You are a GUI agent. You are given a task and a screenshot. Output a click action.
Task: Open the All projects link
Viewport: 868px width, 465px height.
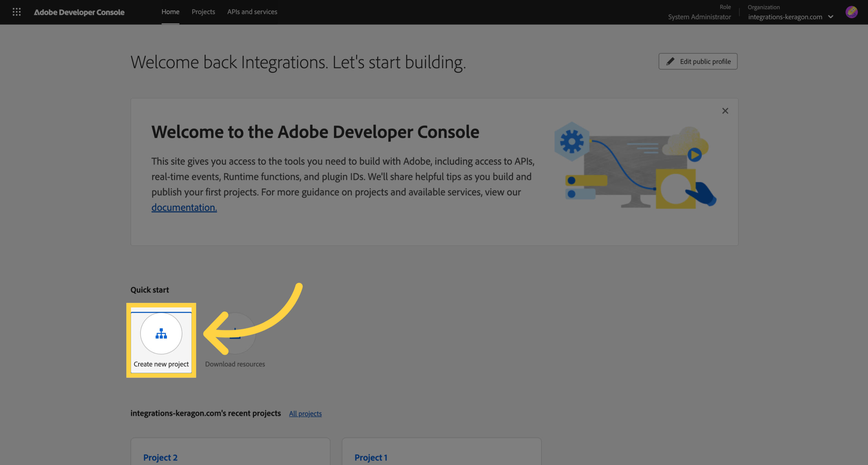pyautogui.click(x=305, y=413)
